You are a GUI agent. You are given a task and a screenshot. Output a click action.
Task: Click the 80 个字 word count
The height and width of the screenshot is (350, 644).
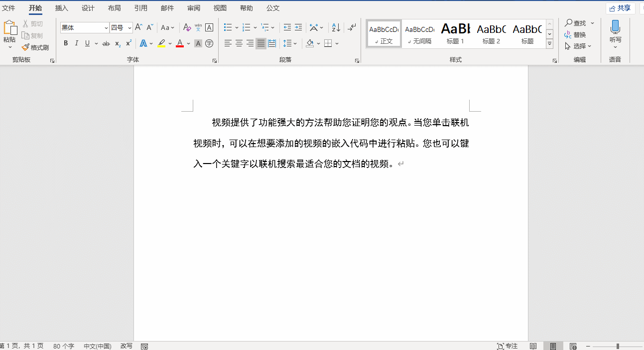[64, 346]
